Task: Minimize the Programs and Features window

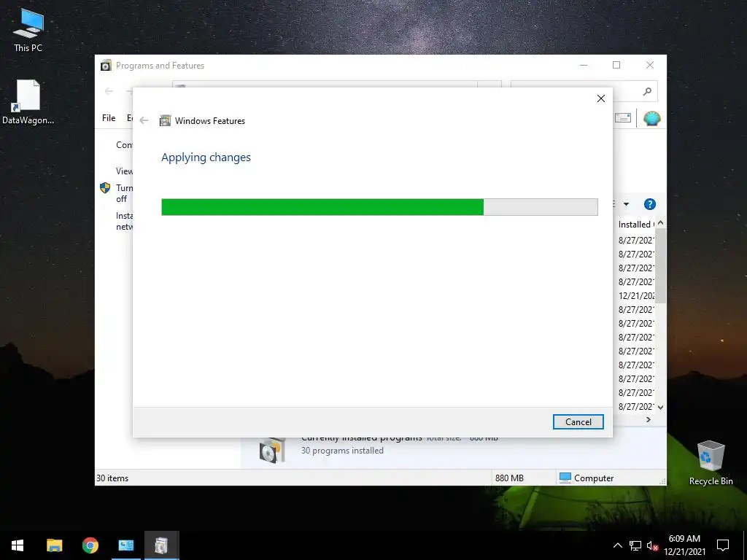Action: click(584, 65)
